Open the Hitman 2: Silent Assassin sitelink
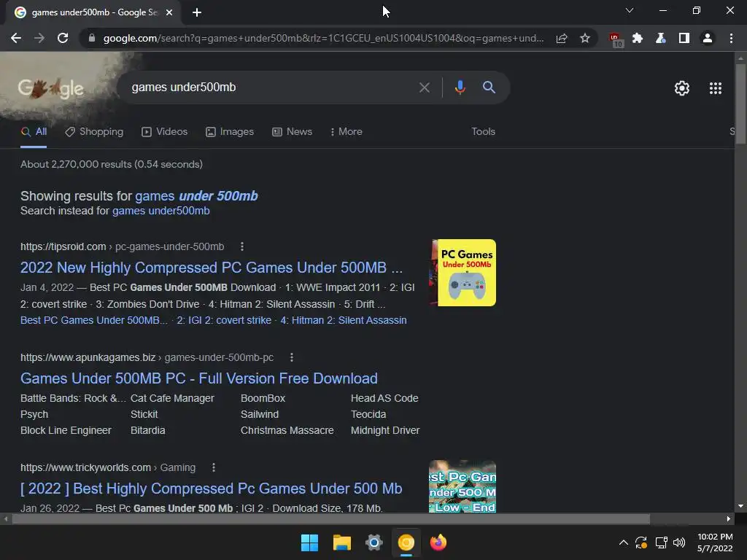 344,321
